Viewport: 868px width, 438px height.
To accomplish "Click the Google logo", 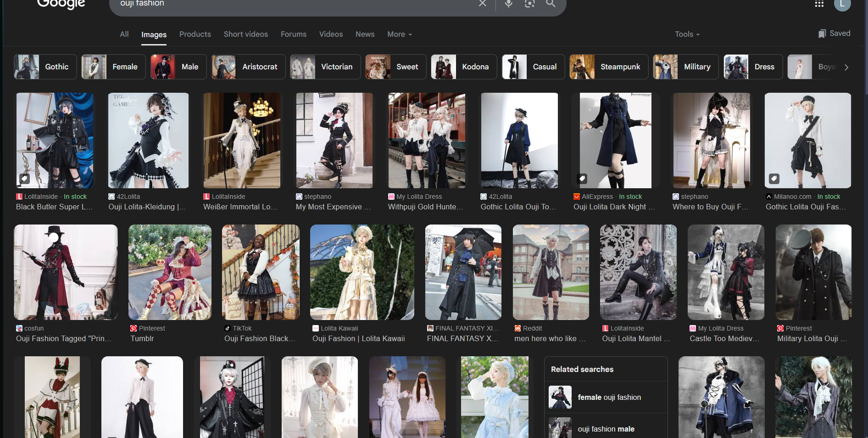I will tap(61, 4).
